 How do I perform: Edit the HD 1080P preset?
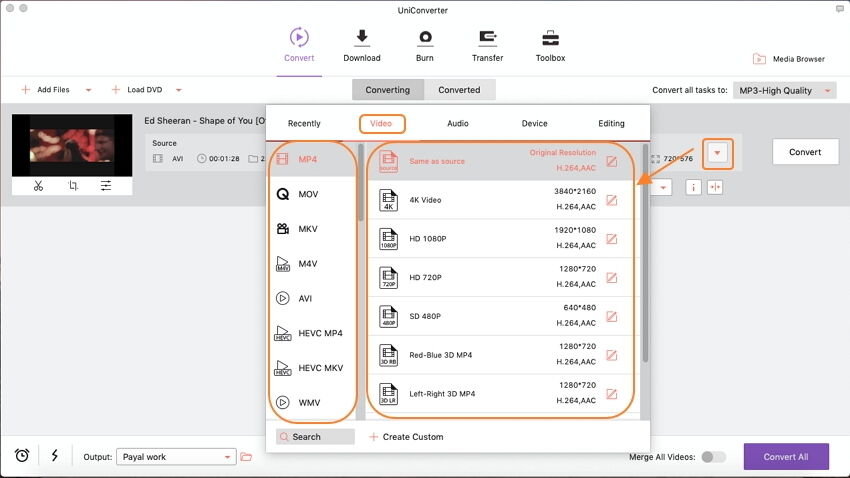point(611,238)
